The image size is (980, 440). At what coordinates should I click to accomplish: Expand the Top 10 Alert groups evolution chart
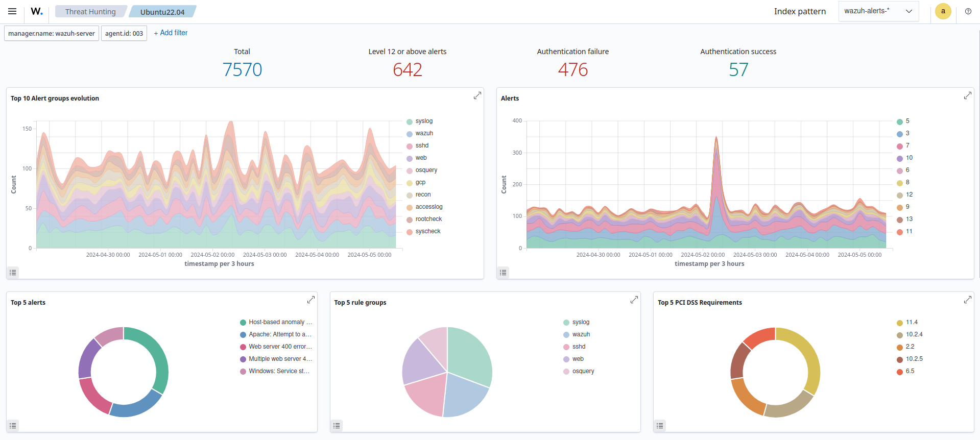[x=477, y=96]
